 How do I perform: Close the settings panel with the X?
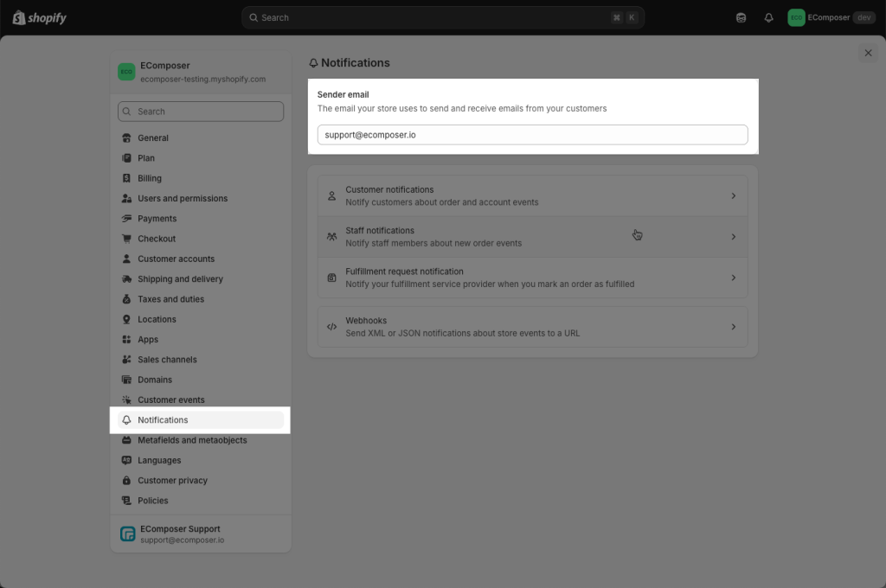point(868,53)
